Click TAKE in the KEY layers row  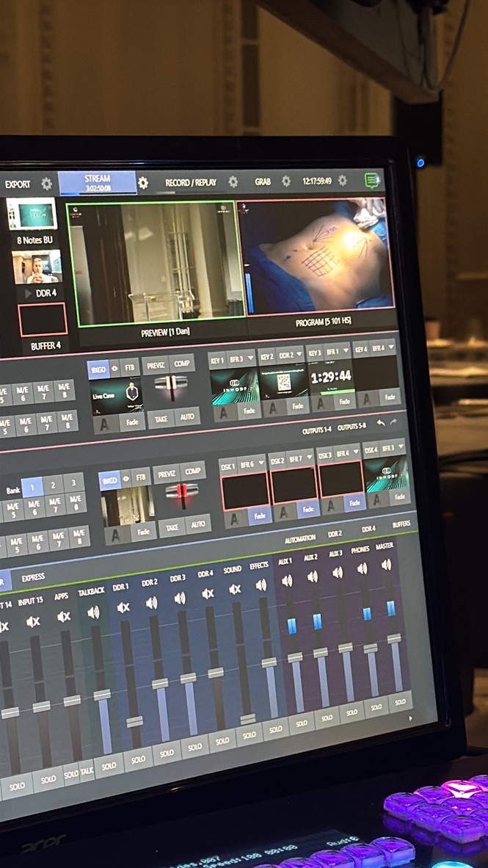pos(161,419)
